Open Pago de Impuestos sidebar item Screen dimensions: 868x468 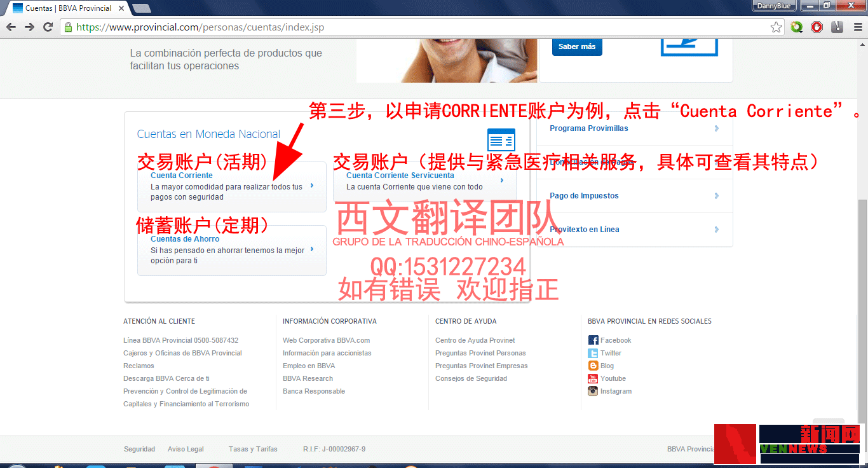click(584, 196)
